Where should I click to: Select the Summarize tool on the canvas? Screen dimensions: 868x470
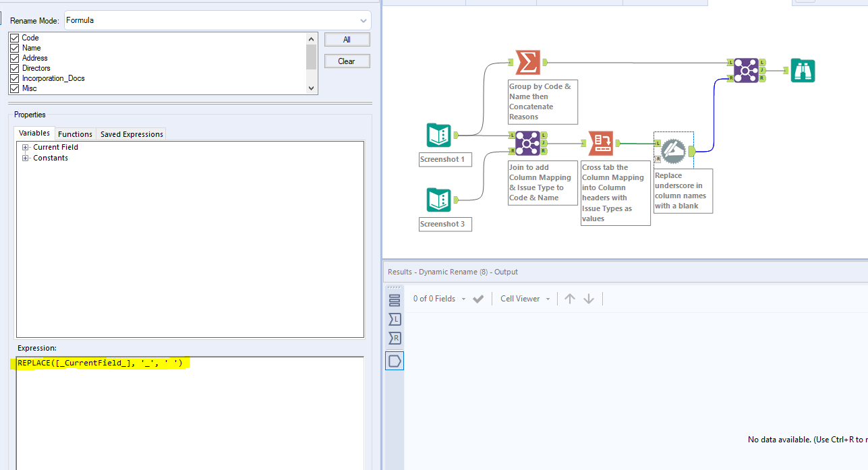pos(528,62)
